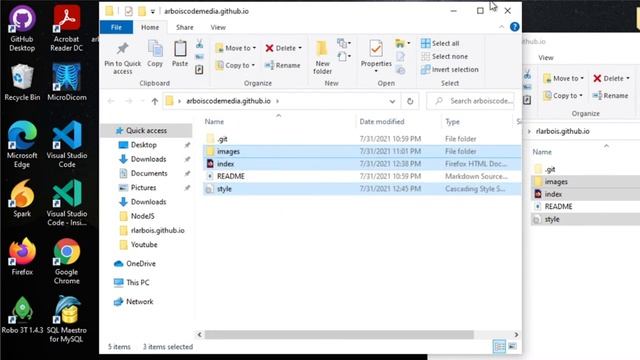Image resolution: width=640 pixels, height=360 pixels.
Task: Click the Copy path icon in the front window's Clipboard group
Action: 200,57
